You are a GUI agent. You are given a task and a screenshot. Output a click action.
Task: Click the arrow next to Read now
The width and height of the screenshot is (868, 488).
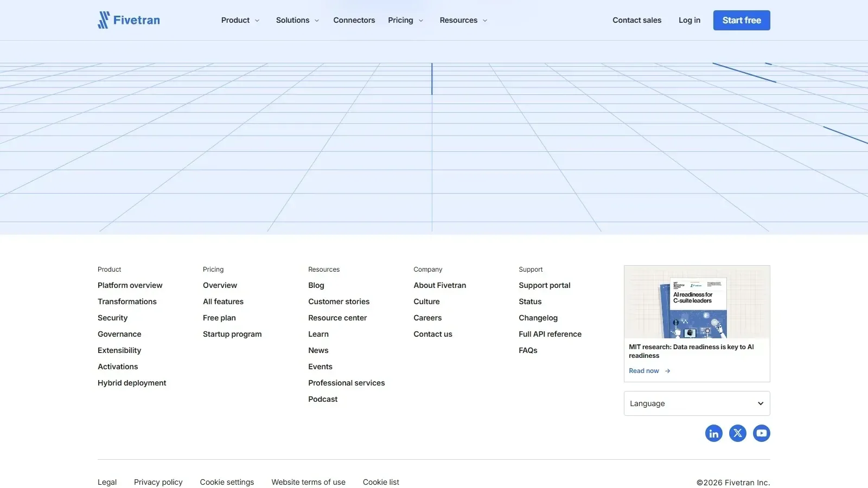(668, 371)
